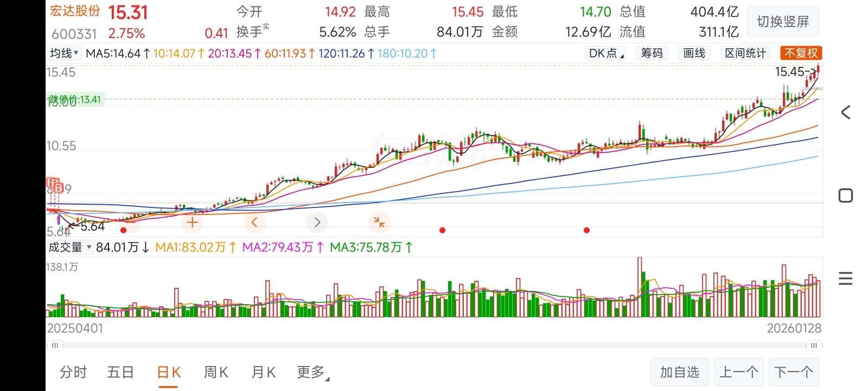
Task: Tap the red dot event marker below 15.45 high
Action: [586, 230]
